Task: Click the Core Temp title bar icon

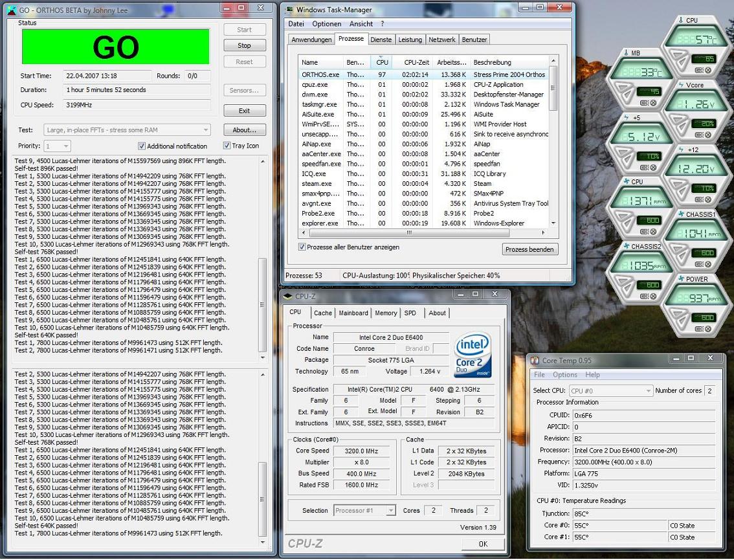Action: coord(535,360)
